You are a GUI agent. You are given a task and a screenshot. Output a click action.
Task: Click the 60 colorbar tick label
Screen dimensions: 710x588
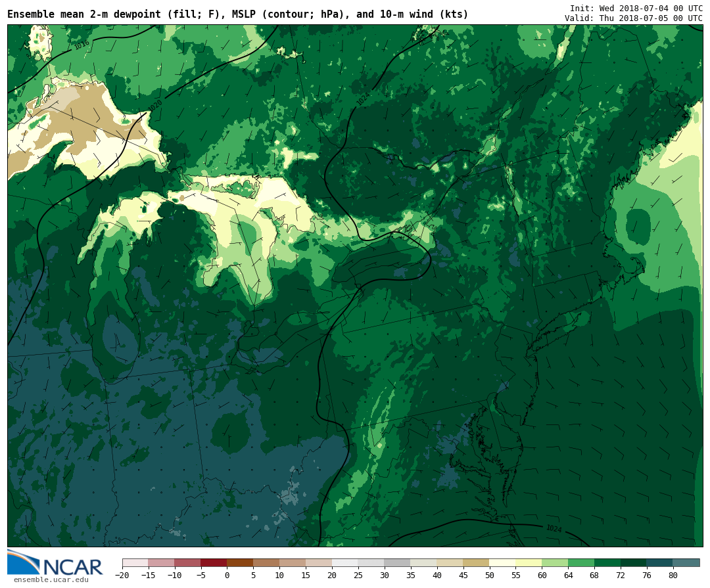(542, 576)
